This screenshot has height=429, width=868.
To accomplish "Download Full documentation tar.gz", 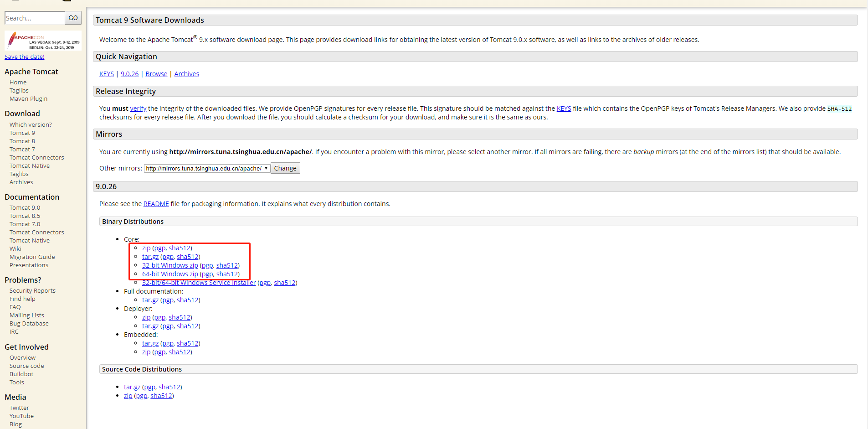I will (x=150, y=300).
